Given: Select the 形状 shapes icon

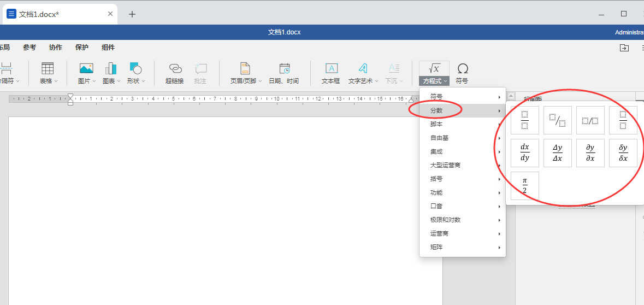Looking at the screenshot, I should click(x=135, y=68).
